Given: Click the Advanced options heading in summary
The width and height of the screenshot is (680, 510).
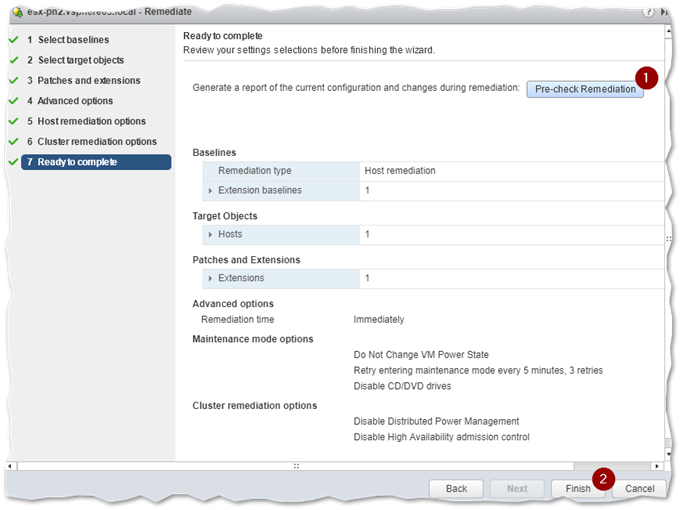Looking at the screenshot, I should pos(233,304).
